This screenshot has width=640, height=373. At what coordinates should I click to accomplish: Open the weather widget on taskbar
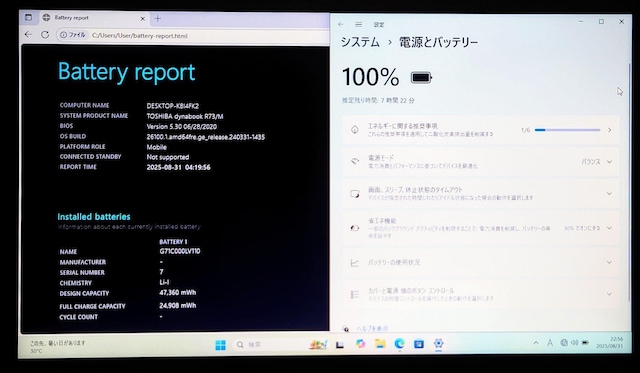[x=58, y=346]
